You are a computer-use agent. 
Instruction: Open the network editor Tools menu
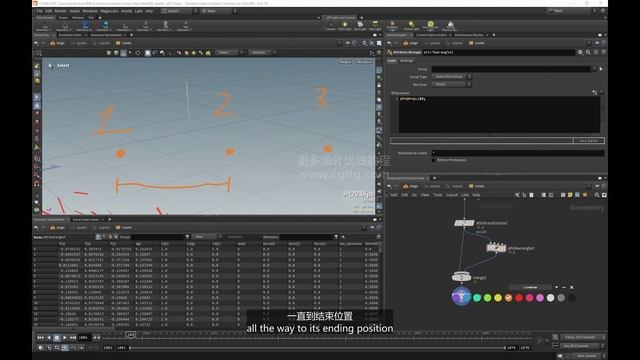tap(438, 195)
